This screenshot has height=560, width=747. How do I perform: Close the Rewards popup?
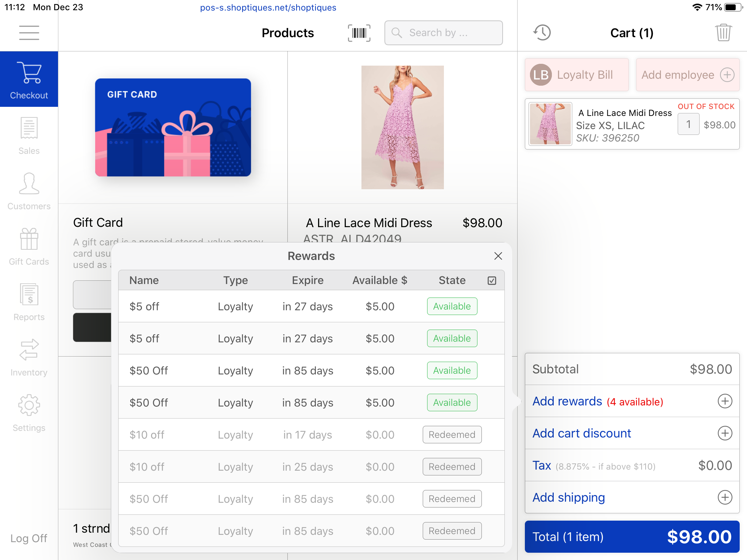pos(498,256)
